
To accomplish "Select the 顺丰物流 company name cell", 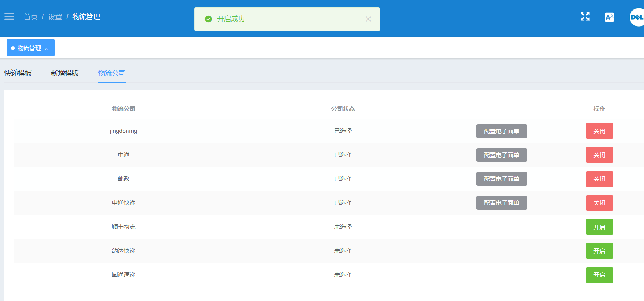I will pos(124,227).
